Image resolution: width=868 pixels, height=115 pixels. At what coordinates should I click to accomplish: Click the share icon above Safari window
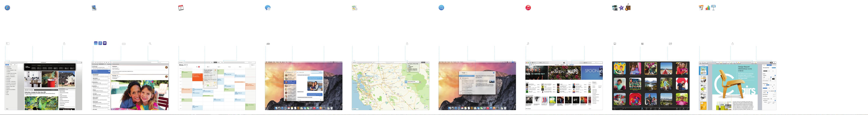64,43
